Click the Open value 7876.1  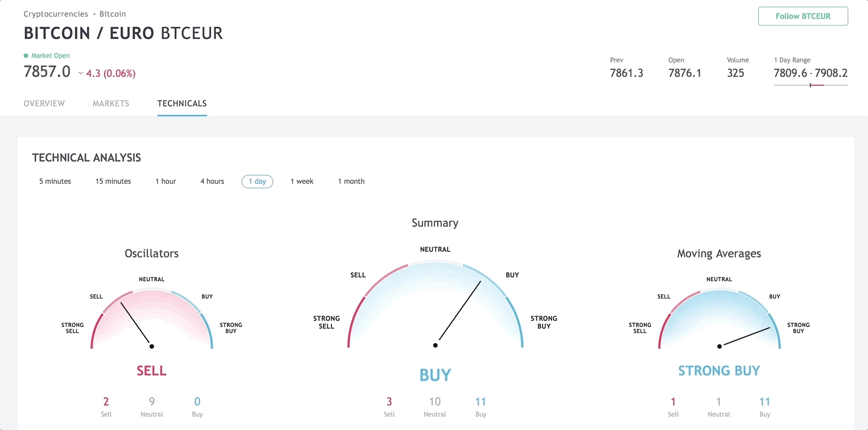pos(685,73)
